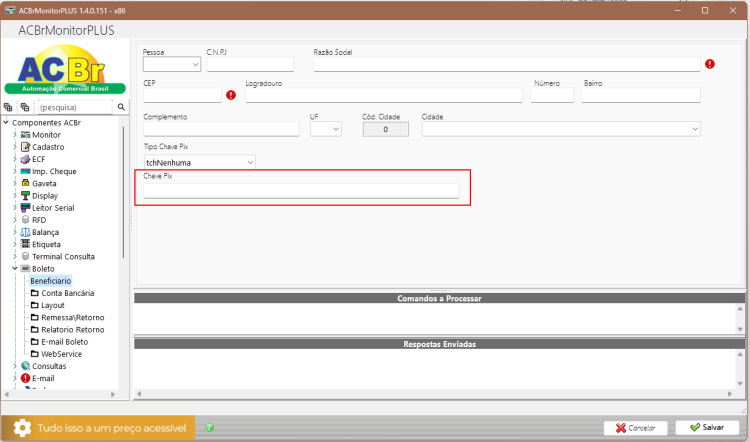Image resolution: width=750 pixels, height=442 pixels.
Task: Click the error icon beside Razão Social
Action: click(710, 64)
